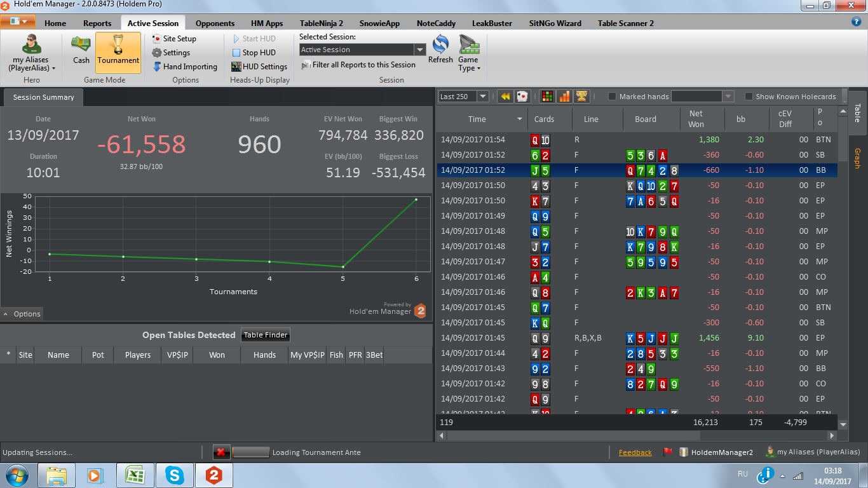Sort by Net Won column header
The image size is (868, 488).
point(696,119)
